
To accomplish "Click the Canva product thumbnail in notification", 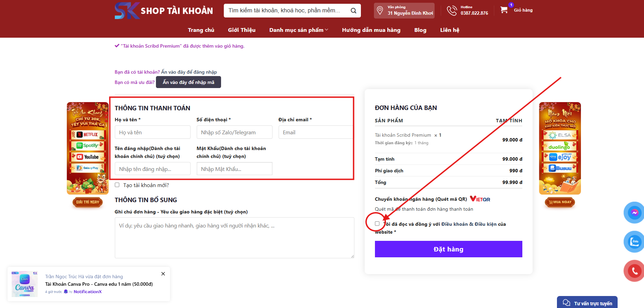I will pyautogui.click(x=25, y=284).
